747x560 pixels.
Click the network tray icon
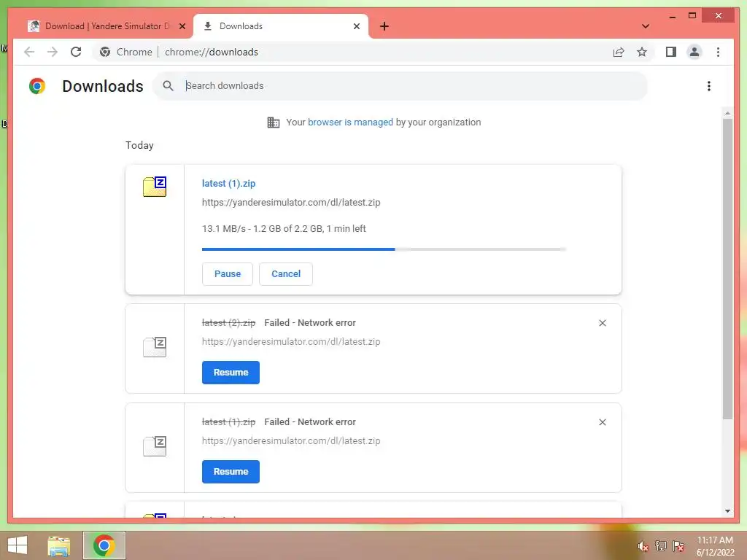(661, 545)
